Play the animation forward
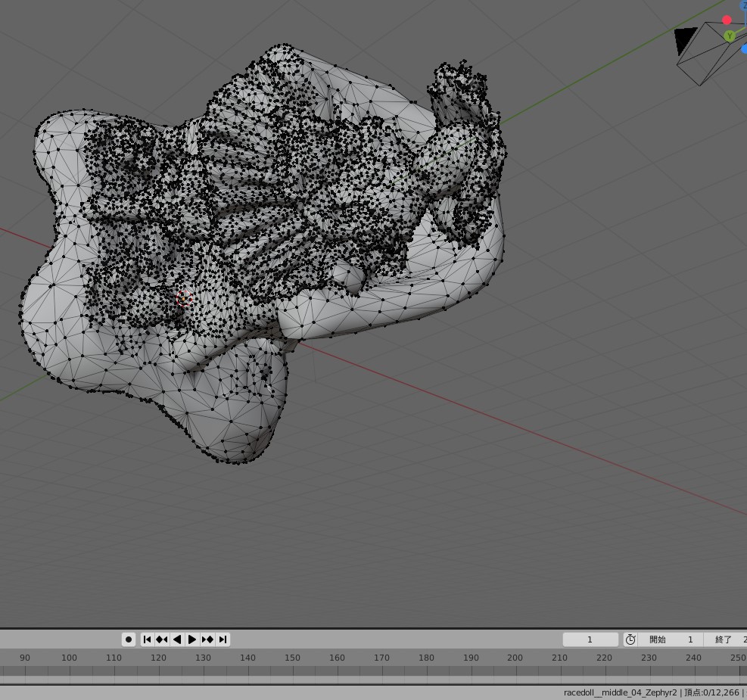The height and width of the screenshot is (700, 747). (x=192, y=639)
